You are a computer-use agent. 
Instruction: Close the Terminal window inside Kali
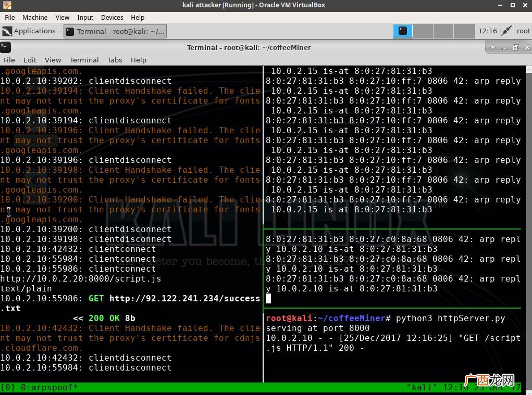click(527, 47)
